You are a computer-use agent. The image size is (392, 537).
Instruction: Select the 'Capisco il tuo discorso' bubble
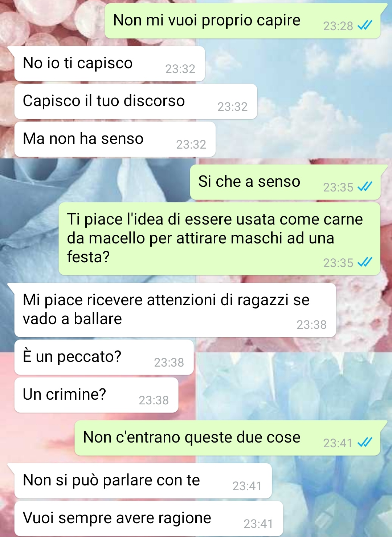coord(136,102)
